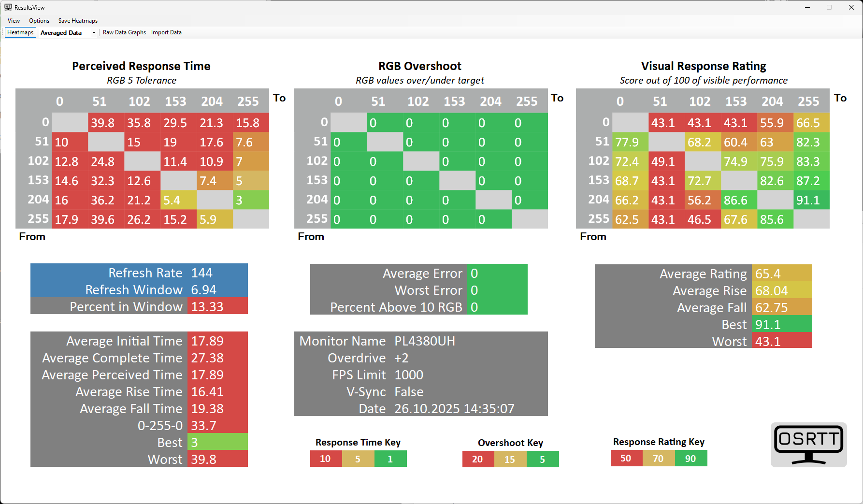Select the Heatmaps toolbar button
This screenshot has height=504, width=863.
click(x=20, y=32)
